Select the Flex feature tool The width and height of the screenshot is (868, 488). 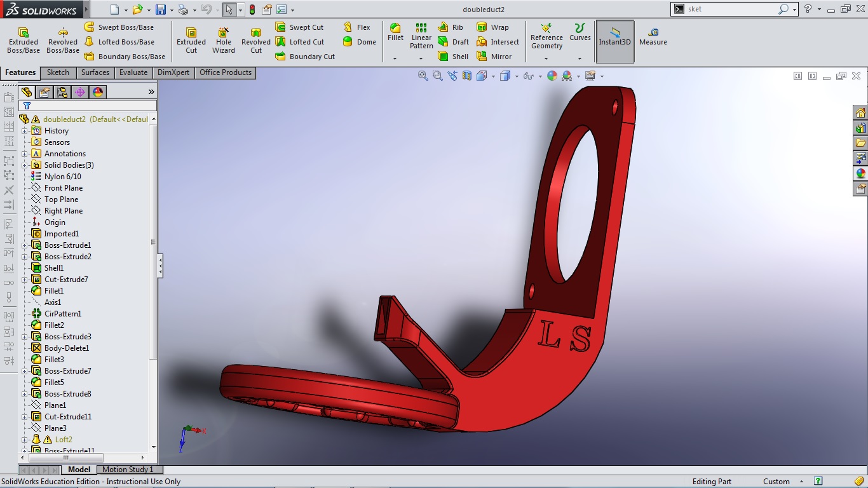pyautogui.click(x=356, y=27)
